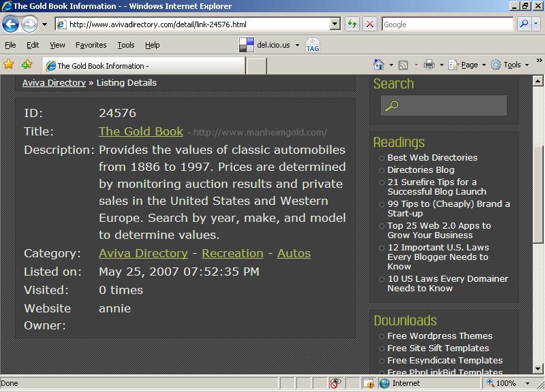Expand the Home button dropdown arrow
The width and height of the screenshot is (545, 392).
391,65
